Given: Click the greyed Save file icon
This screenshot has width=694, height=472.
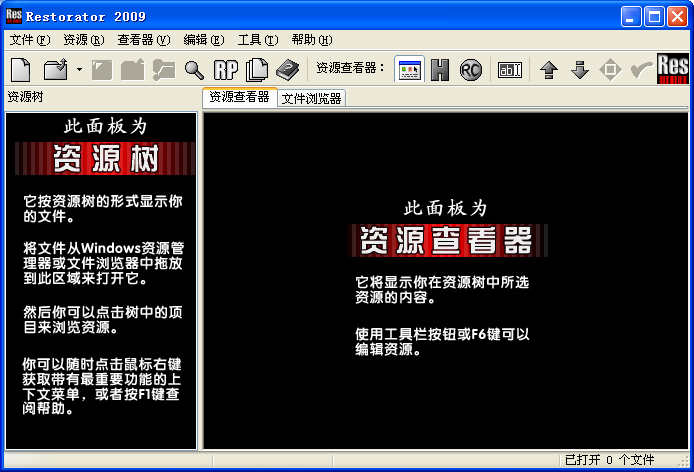Looking at the screenshot, I should [x=102, y=70].
